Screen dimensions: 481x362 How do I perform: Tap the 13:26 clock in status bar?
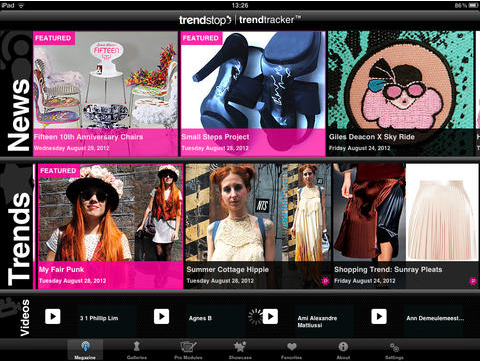pyautogui.click(x=240, y=5)
